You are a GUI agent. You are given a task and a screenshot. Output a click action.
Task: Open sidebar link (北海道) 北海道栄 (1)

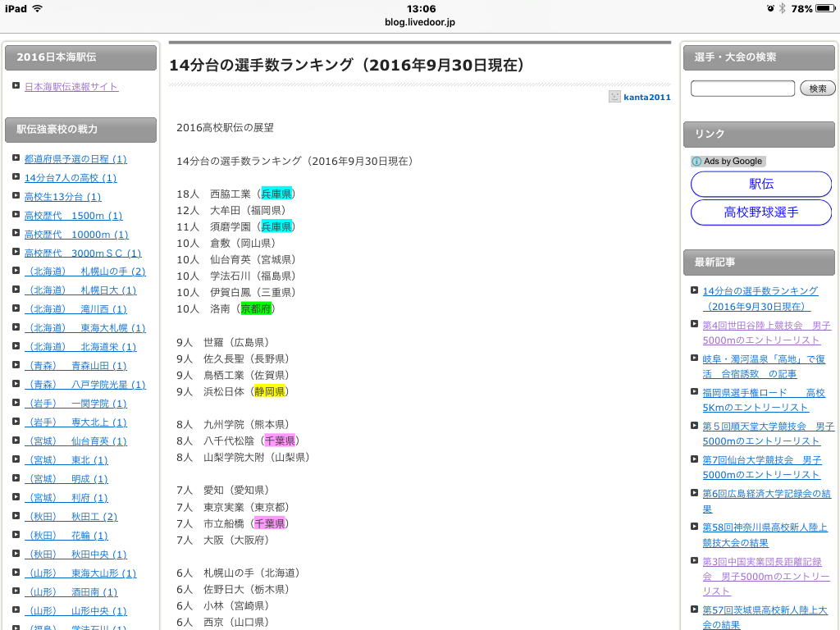(x=80, y=347)
